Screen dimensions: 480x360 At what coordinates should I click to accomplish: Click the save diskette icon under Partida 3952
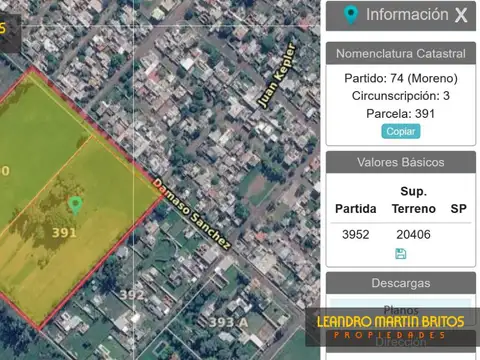(401, 254)
